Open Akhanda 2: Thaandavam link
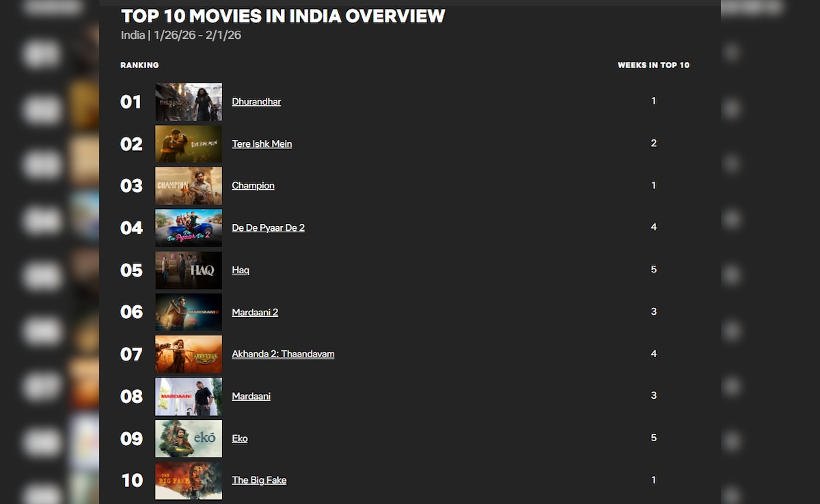 tap(283, 354)
